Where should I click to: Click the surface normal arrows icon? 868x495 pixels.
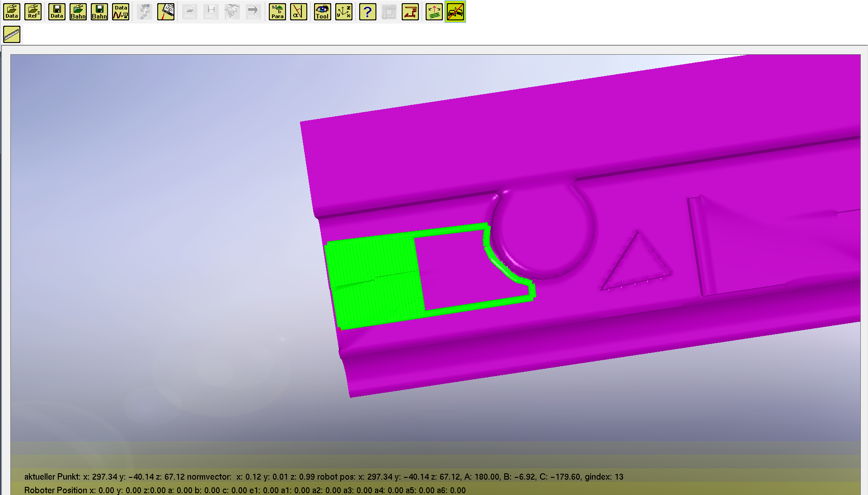coord(434,12)
